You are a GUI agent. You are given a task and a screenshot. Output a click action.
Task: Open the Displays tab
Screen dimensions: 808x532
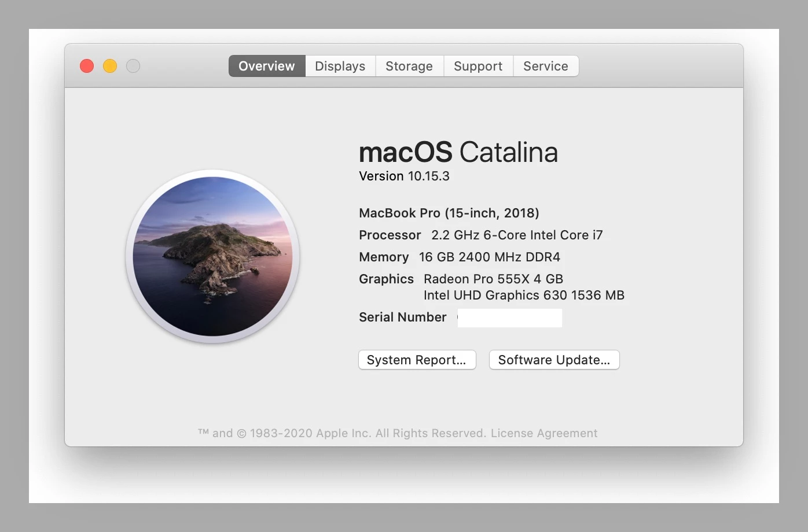tap(340, 66)
